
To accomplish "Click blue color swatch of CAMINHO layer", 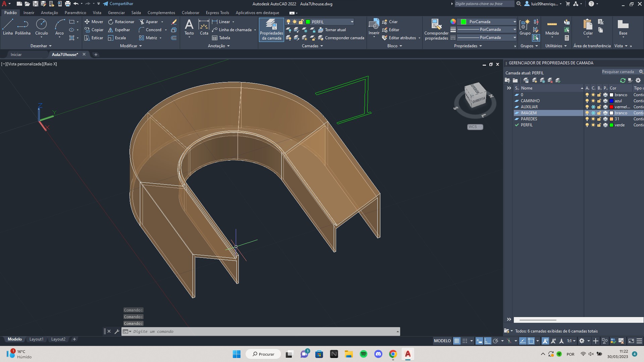I will click(611, 101).
